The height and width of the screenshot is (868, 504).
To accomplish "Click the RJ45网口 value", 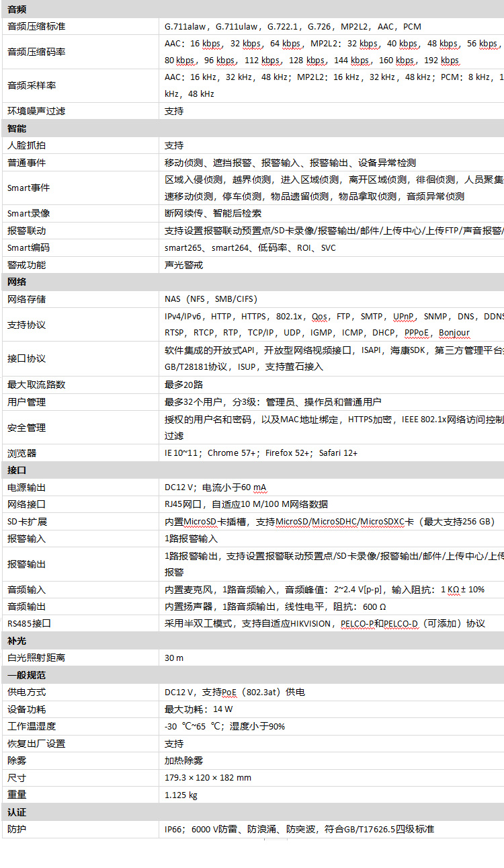I will 246,504.
